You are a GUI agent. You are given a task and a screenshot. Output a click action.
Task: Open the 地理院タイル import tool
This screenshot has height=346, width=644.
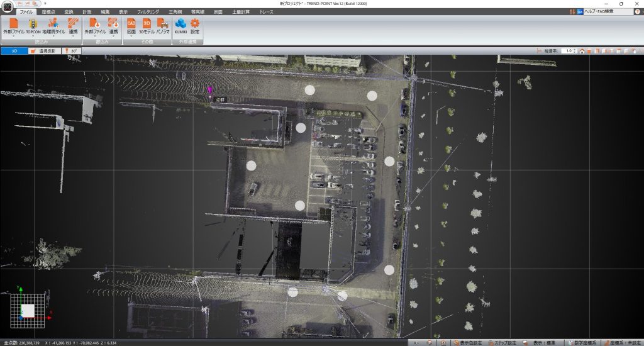(x=53, y=26)
